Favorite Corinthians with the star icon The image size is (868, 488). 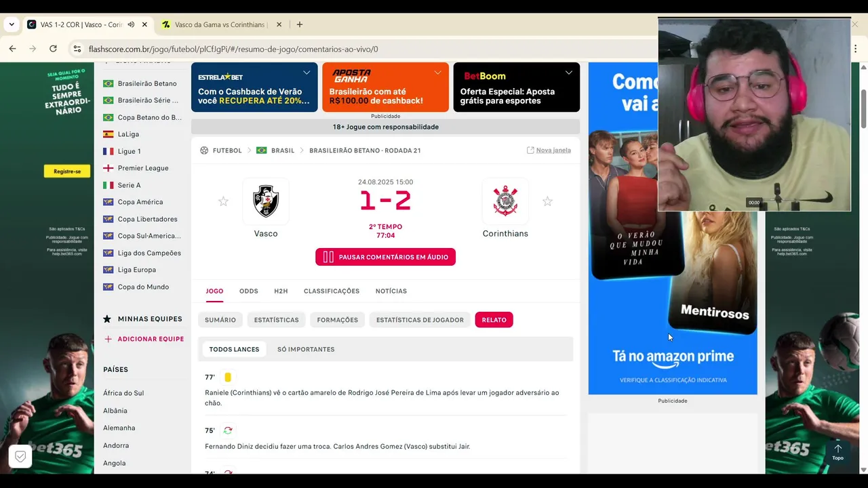(547, 201)
